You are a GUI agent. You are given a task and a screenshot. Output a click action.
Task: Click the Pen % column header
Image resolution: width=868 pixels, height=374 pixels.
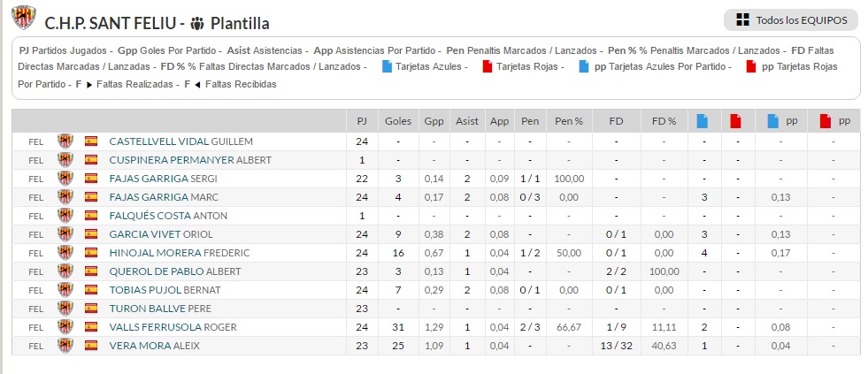point(568,121)
